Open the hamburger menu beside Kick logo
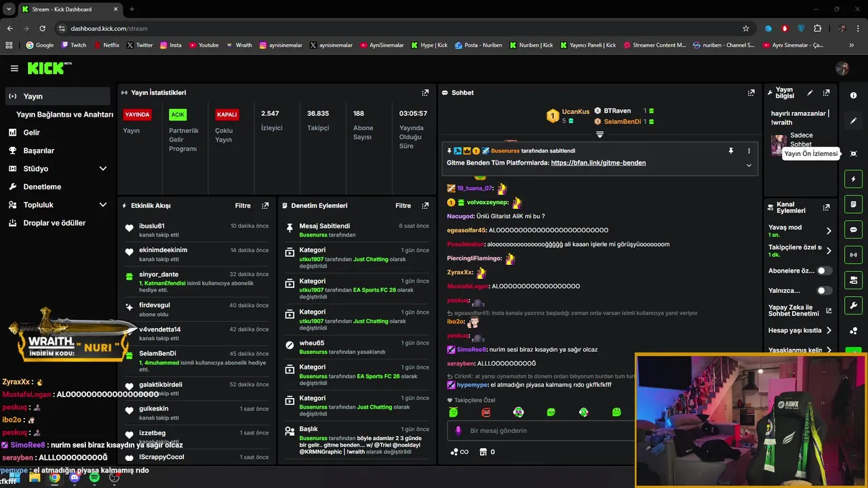 coord(14,68)
